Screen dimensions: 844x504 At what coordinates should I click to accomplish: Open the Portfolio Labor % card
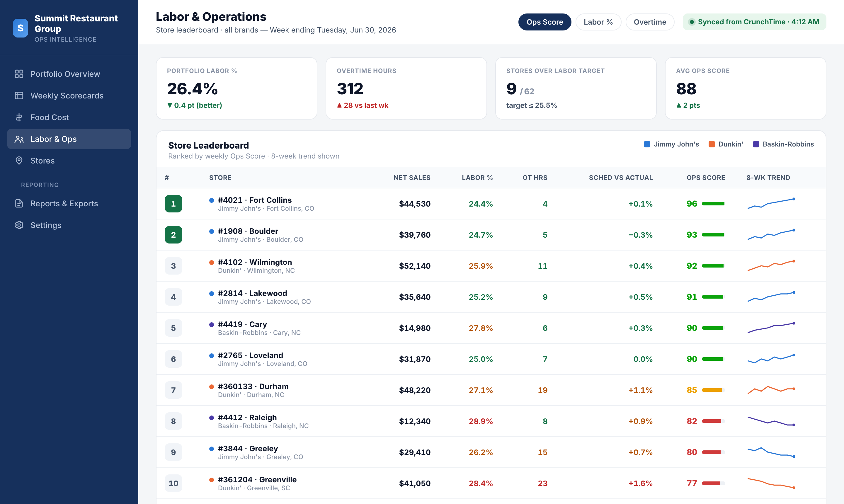point(237,89)
